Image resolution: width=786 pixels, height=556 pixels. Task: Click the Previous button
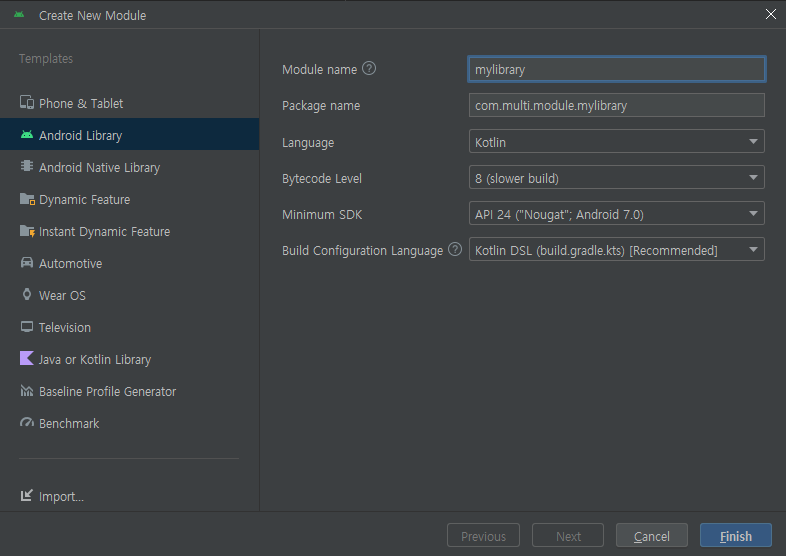[x=483, y=535]
